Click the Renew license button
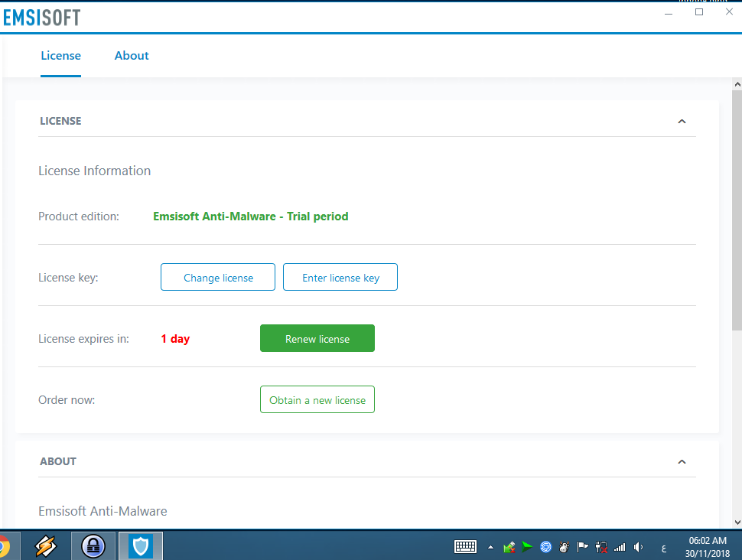742x560 pixels. pos(317,338)
